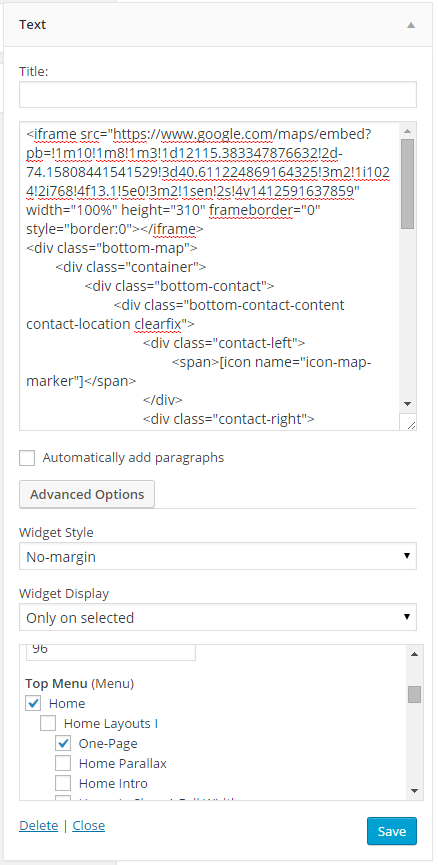Viewport: 438px width, 865px height.
Task: Click the Widget Display label
Action: click(64, 594)
